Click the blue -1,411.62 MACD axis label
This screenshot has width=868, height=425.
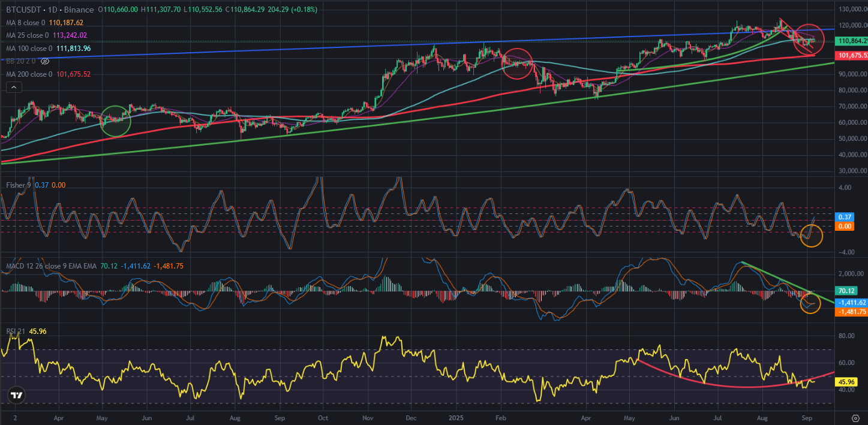(852, 303)
